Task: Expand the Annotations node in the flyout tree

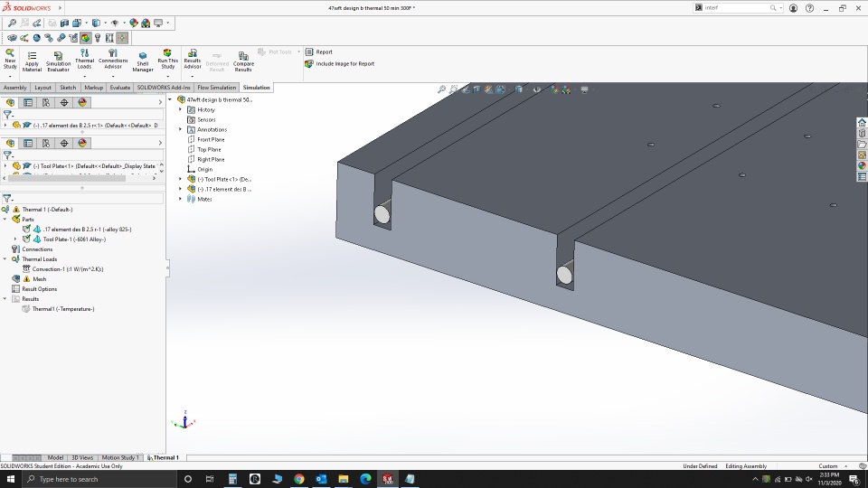Action: [x=180, y=129]
